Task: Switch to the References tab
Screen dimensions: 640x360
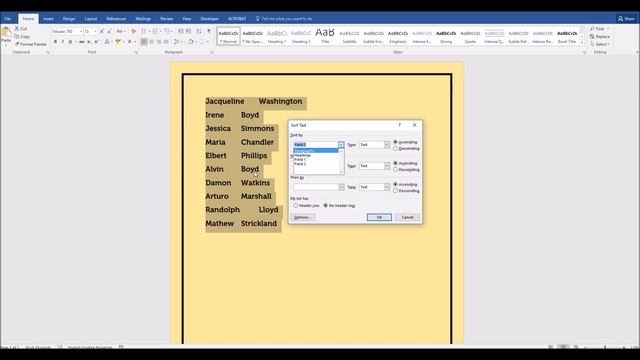Action: point(116,19)
